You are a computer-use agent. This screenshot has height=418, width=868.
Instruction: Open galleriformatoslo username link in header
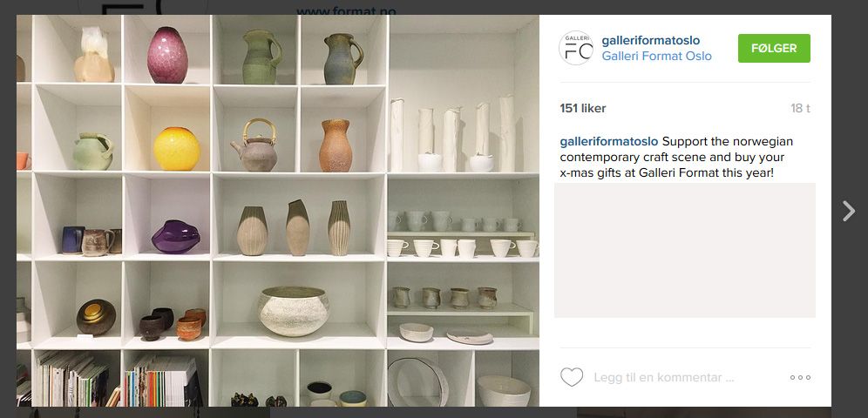[650, 40]
